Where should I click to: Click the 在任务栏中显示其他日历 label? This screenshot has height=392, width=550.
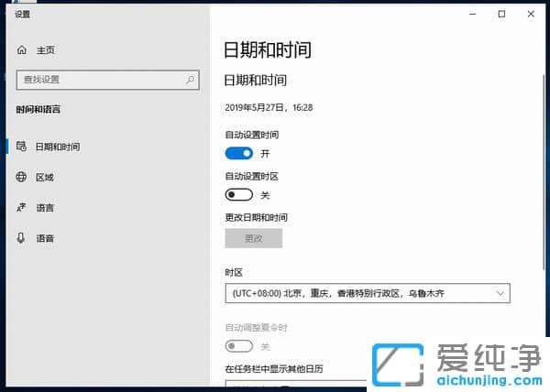274,368
